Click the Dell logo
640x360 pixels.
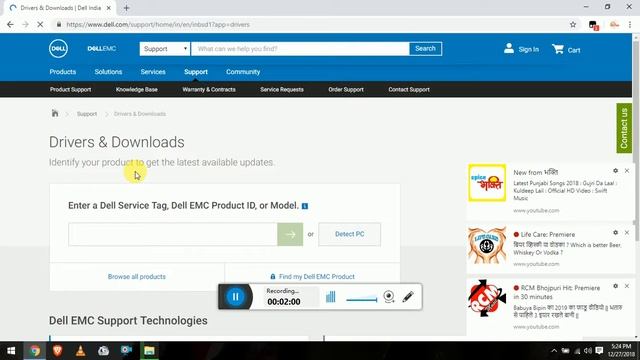pos(58,49)
